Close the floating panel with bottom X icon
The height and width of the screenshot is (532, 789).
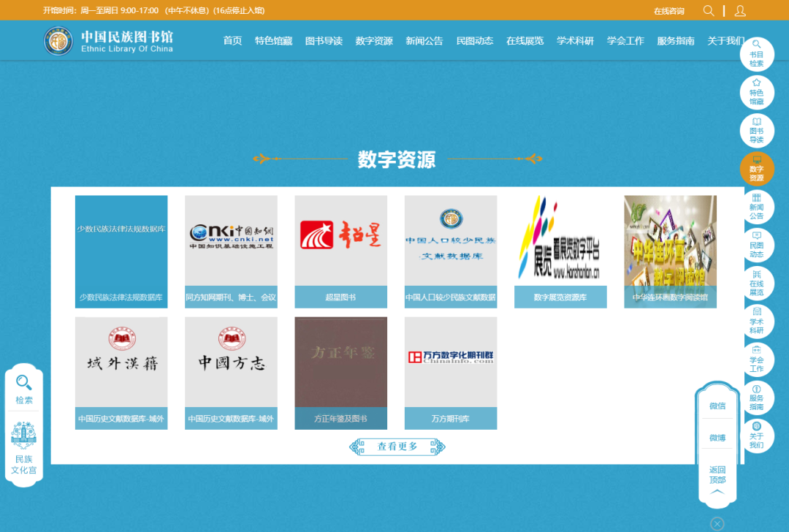pos(717,523)
